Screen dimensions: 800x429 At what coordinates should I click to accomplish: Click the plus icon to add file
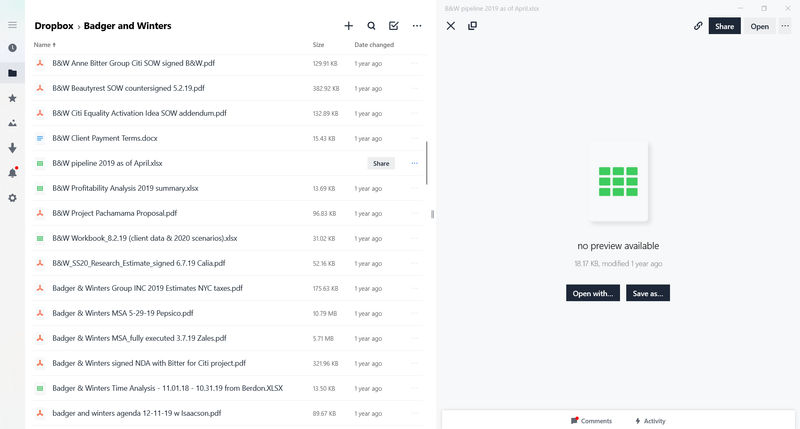coord(348,26)
